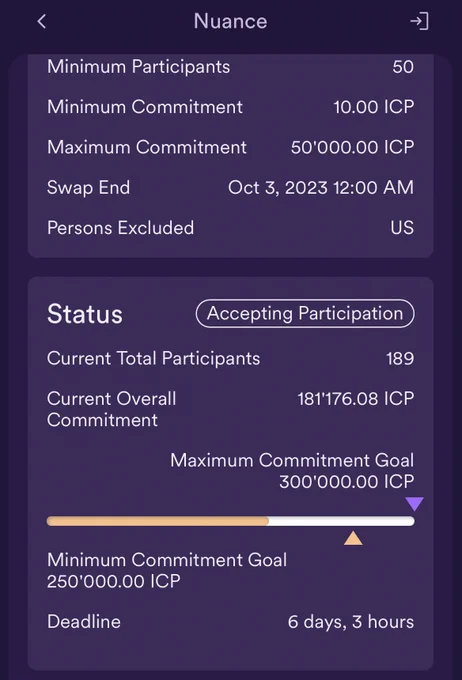Select the Status section heading
This screenshot has height=680, width=462.
point(85,314)
